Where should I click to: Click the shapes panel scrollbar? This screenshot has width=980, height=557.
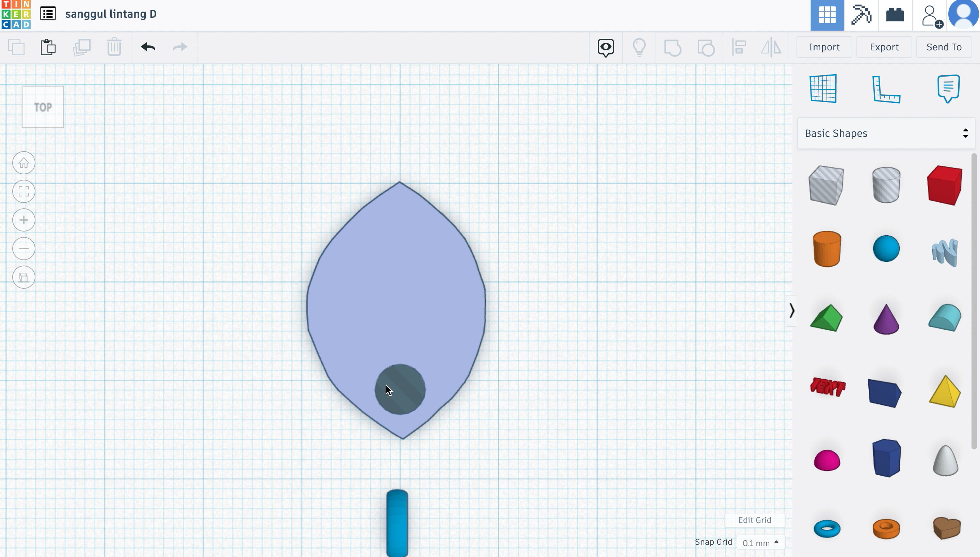(x=974, y=302)
